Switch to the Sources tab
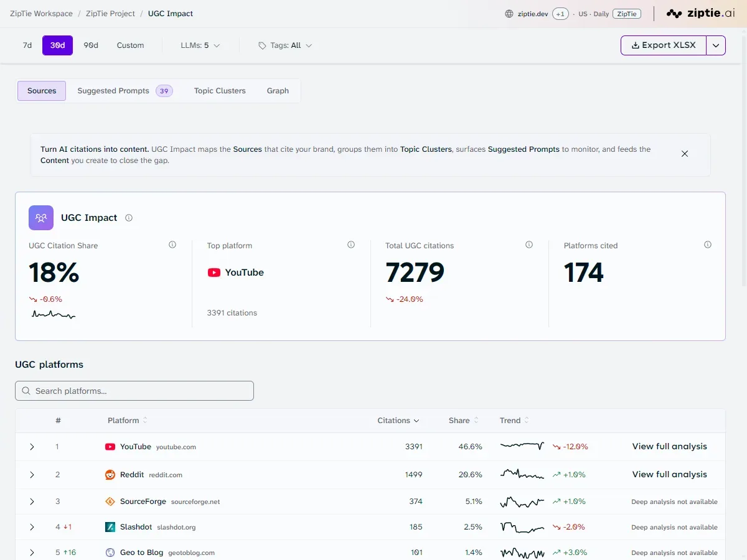 42,91
